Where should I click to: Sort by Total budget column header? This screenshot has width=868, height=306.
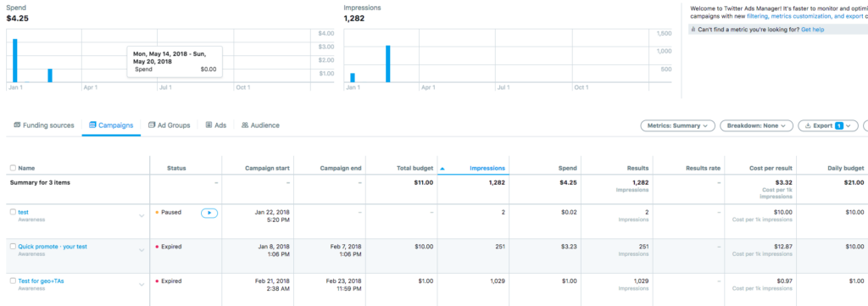[x=415, y=168]
